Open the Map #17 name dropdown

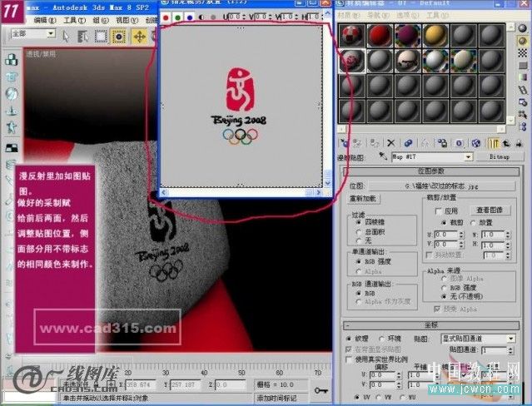point(468,156)
